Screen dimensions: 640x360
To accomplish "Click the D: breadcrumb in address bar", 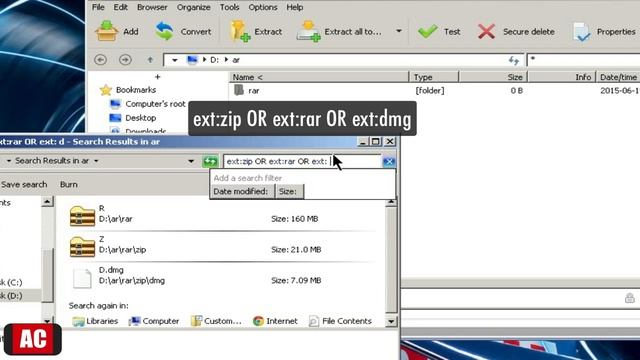I will pos(214,60).
